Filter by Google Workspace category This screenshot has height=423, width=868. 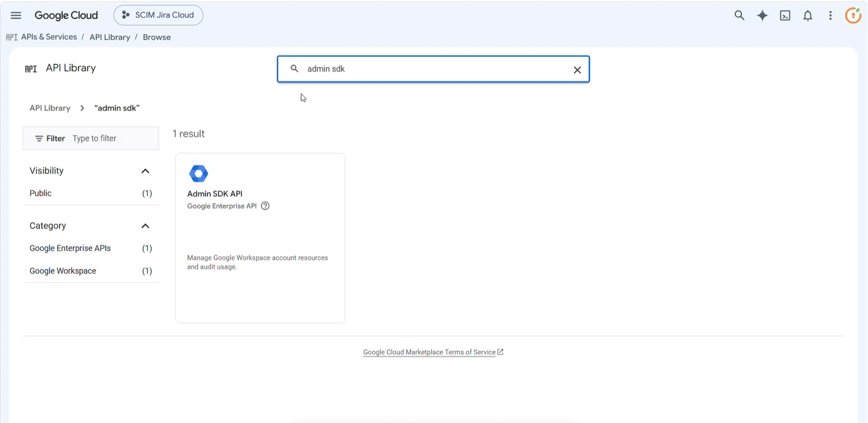click(91, 271)
